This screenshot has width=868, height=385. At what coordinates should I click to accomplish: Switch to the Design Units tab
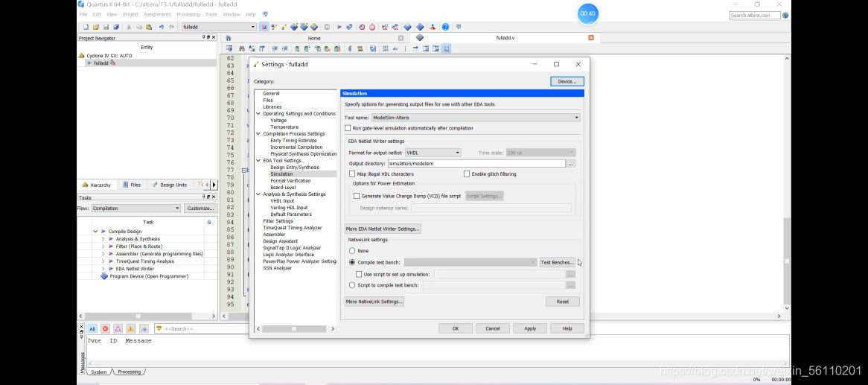[x=170, y=185]
